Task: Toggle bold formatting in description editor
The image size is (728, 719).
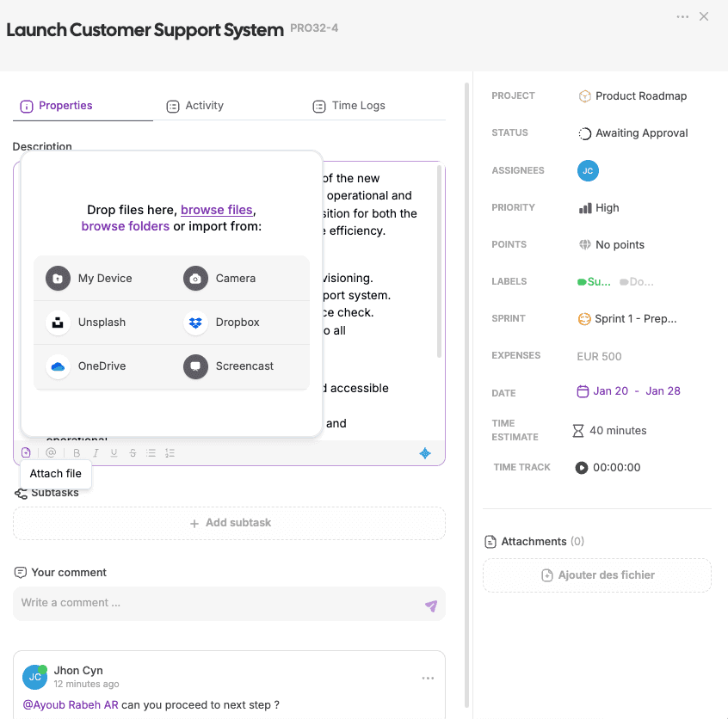Action: [x=77, y=453]
